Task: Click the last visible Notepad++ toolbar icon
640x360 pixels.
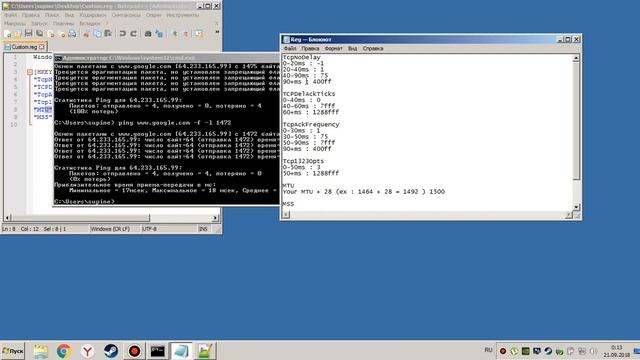Action: pos(199,34)
